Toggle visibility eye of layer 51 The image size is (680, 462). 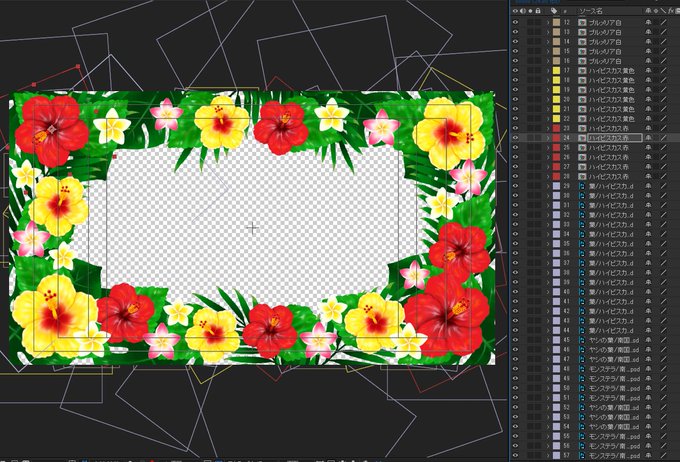pos(515,397)
